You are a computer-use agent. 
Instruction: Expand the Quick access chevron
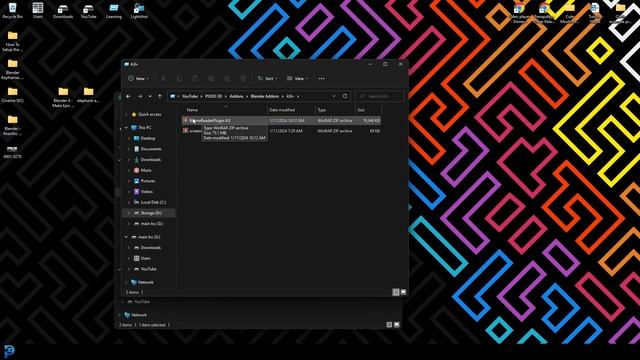[126, 114]
